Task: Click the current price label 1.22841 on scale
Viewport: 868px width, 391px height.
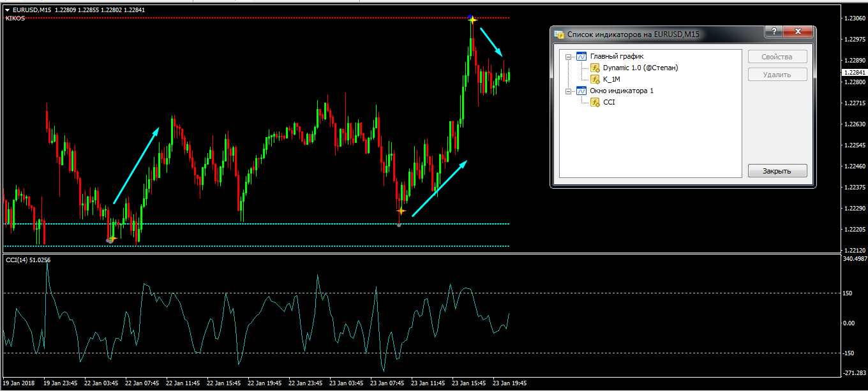Action: (x=853, y=72)
